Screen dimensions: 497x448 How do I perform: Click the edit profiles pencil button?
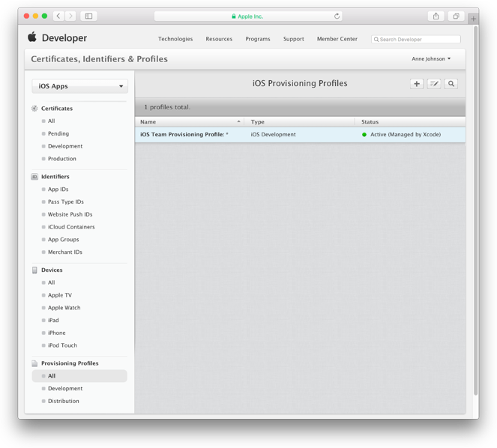[x=434, y=84]
